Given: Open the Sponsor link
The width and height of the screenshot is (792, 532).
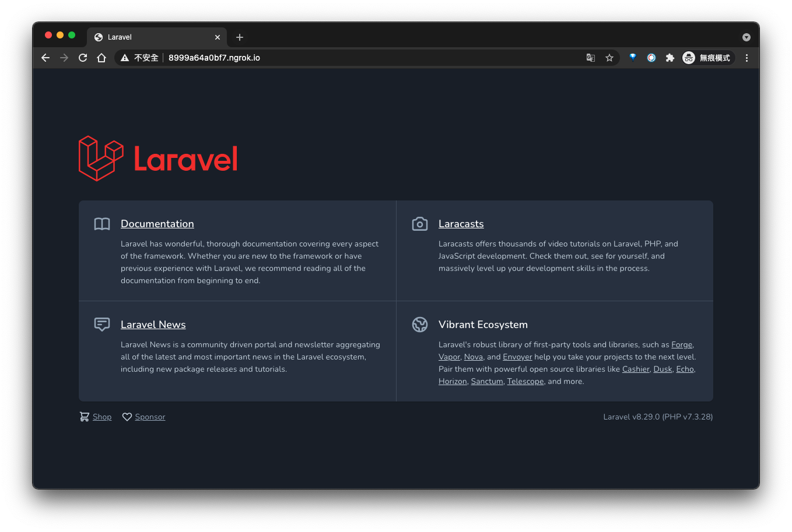Looking at the screenshot, I should coord(150,417).
